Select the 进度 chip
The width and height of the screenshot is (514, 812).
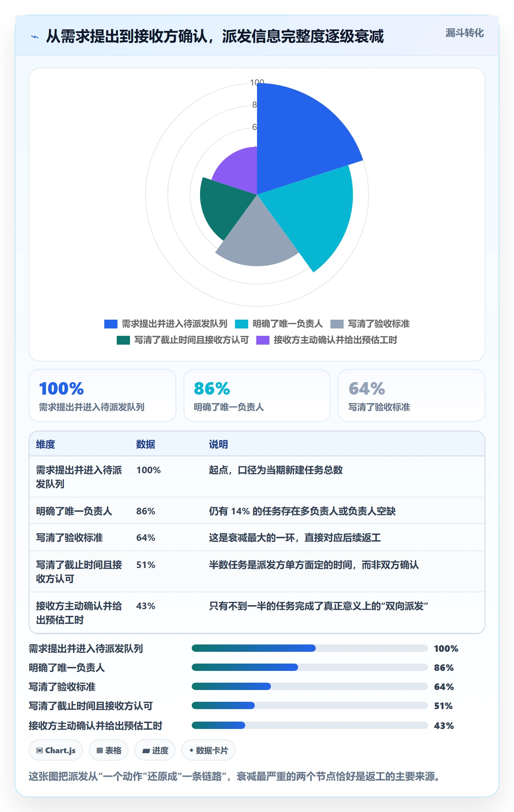(x=155, y=750)
